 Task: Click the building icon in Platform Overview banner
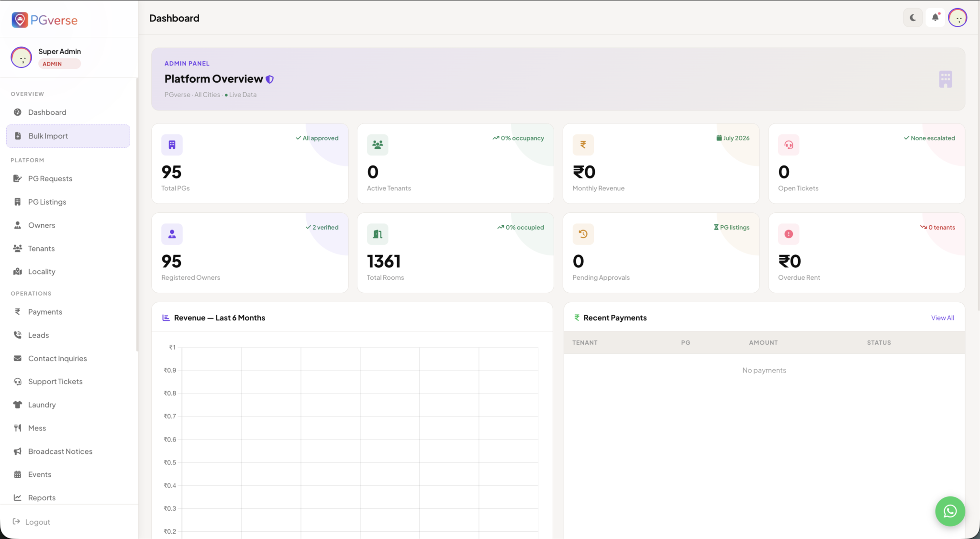[945, 79]
